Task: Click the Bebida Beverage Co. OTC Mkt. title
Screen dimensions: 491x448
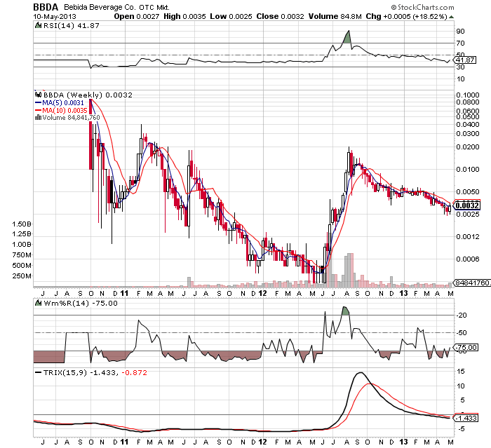Action: pos(116,7)
